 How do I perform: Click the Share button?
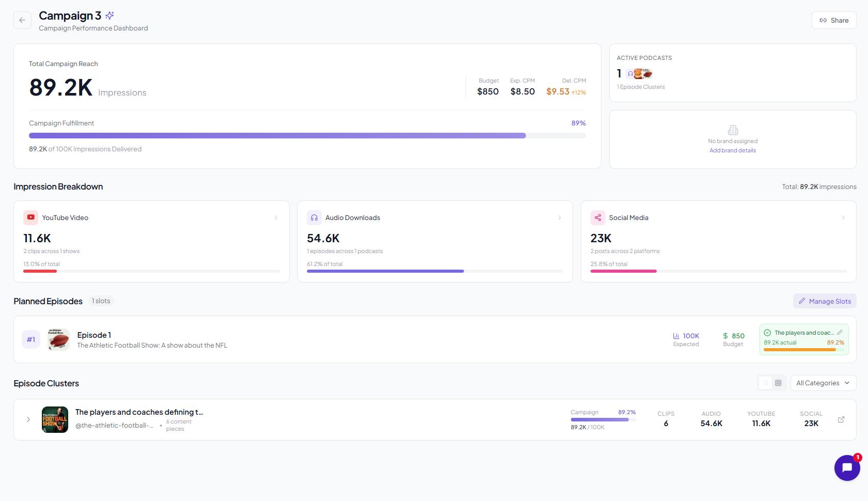pyautogui.click(x=833, y=20)
